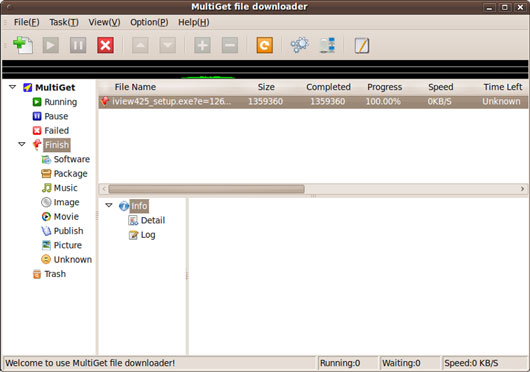530x372 pixels.
Task: Open the Music folder under Finish
Action: point(59,188)
